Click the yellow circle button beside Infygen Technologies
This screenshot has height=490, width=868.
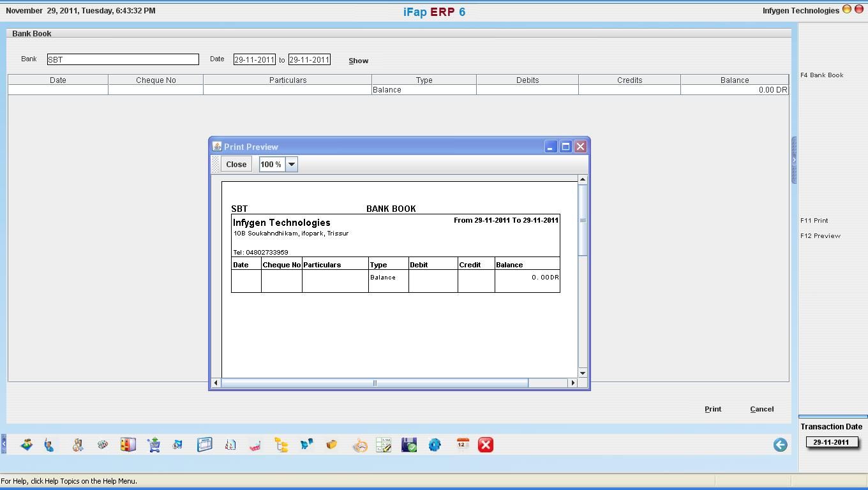coord(847,10)
